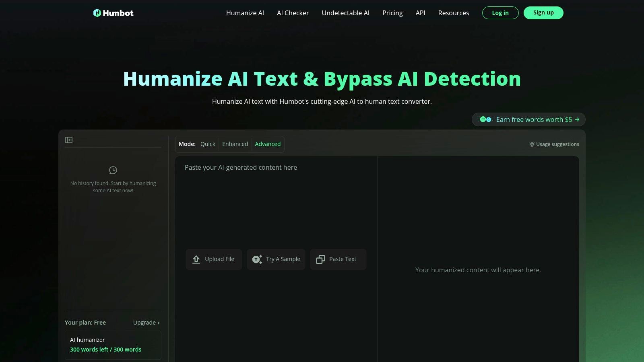Go to Pricing page

(x=392, y=13)
